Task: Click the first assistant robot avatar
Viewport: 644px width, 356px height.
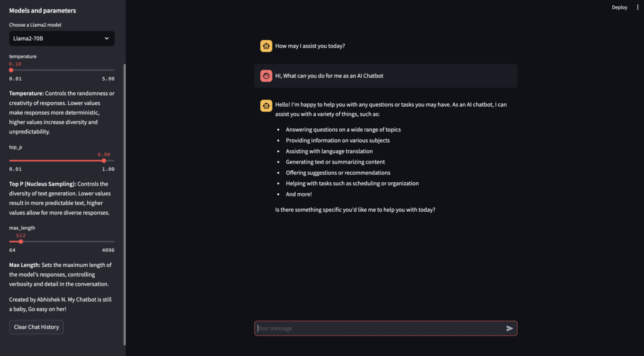Action: [266, 46]
